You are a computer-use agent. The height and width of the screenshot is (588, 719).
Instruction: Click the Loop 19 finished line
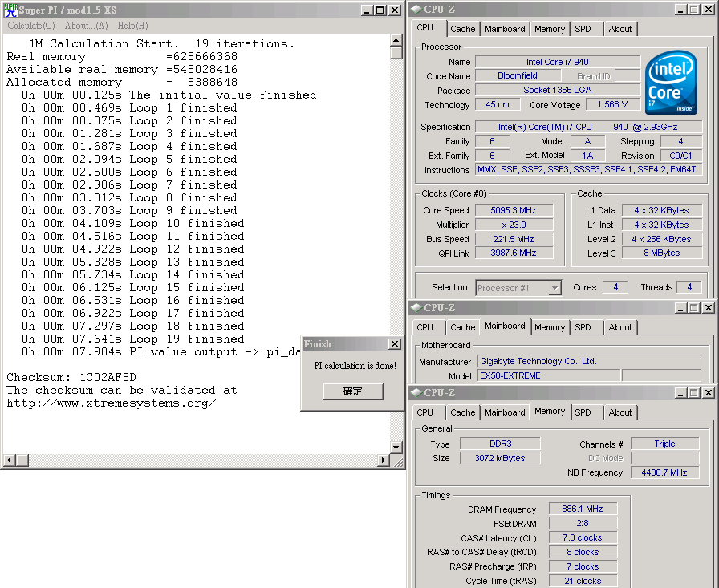pyautogui.click(x=133, y=339)
